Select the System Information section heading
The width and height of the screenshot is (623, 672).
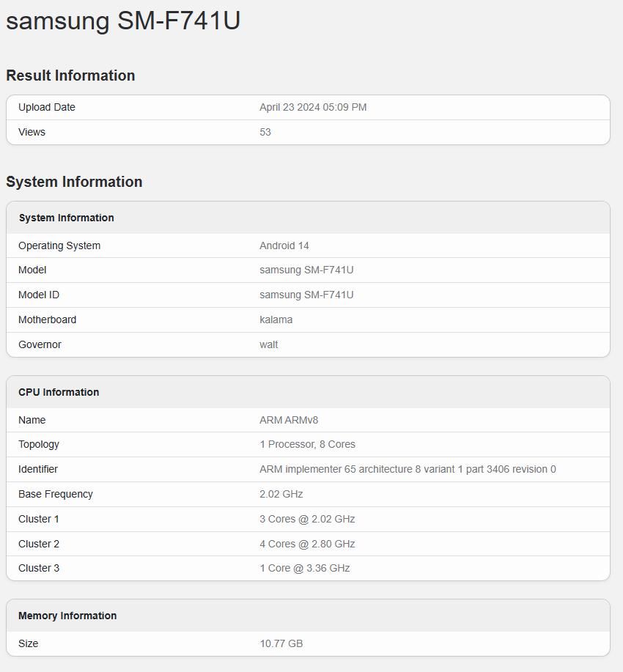coord(74,182)
